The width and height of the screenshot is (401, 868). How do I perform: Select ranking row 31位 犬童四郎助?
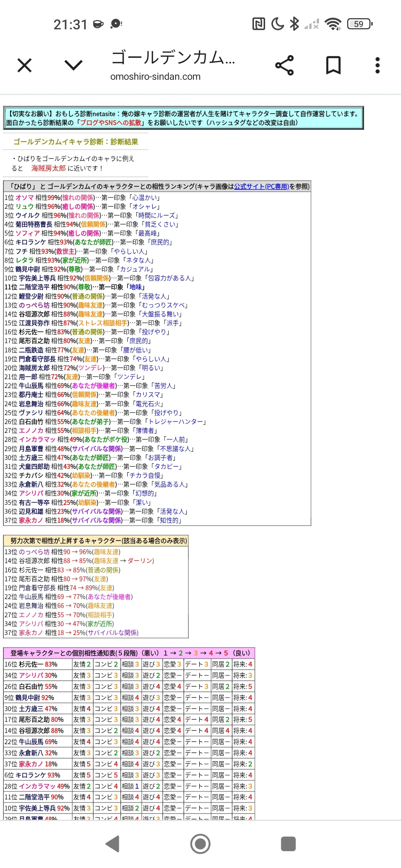pyautogui.click(x=94, y=467)
